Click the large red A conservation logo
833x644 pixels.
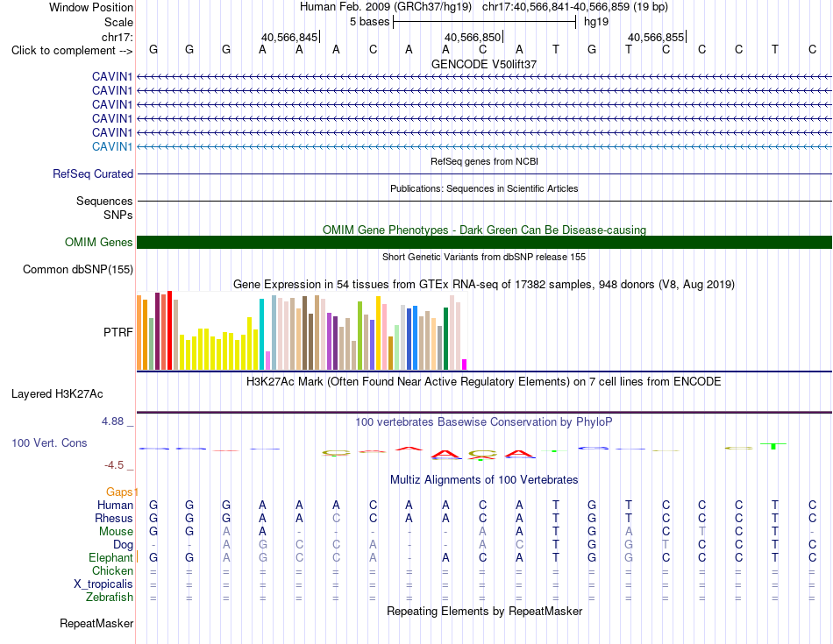pos(445,454)
